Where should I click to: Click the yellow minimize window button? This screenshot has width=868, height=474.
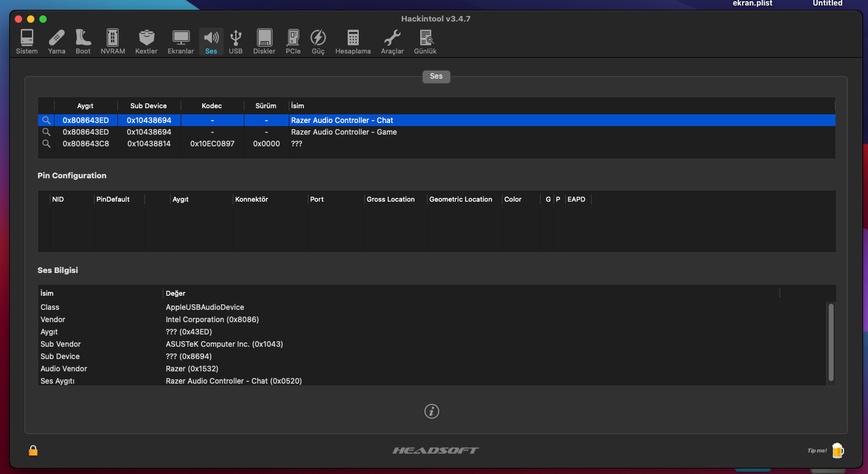(31, 19)
